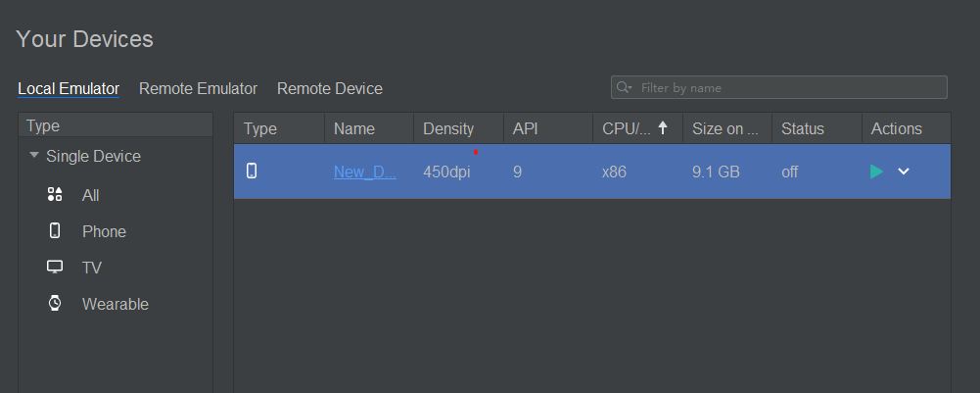
Task: Open the Local Emulator tab
Action: [x=69, y=89]
